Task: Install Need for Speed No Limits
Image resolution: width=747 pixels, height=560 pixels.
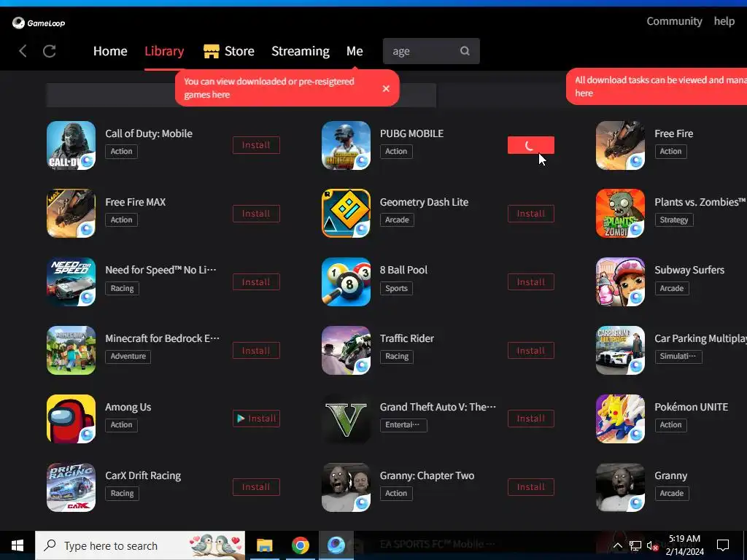Action: pyautogui.click(x=256, y=282)
